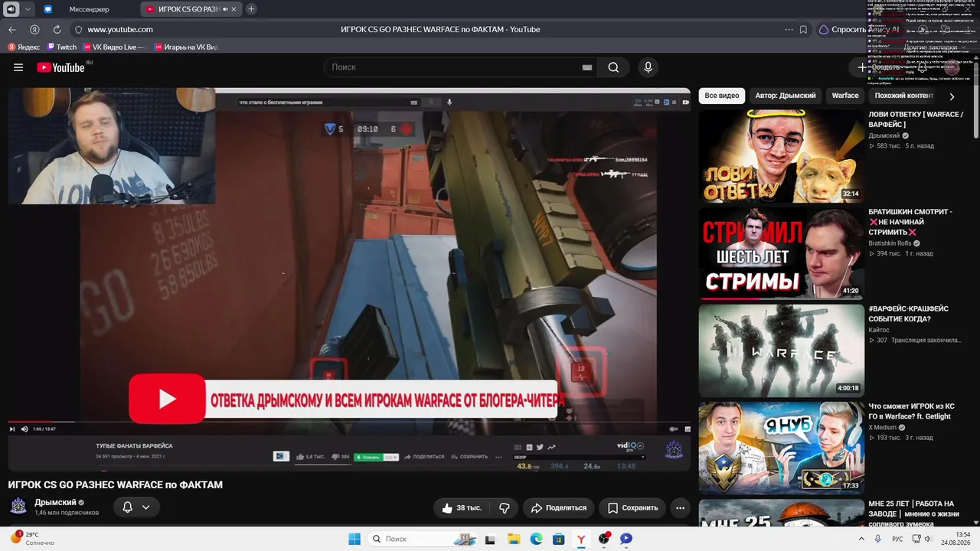Launch Microsoft Edge from the taskbar
The image size is (980, 551).
click(x=536, y=539)
